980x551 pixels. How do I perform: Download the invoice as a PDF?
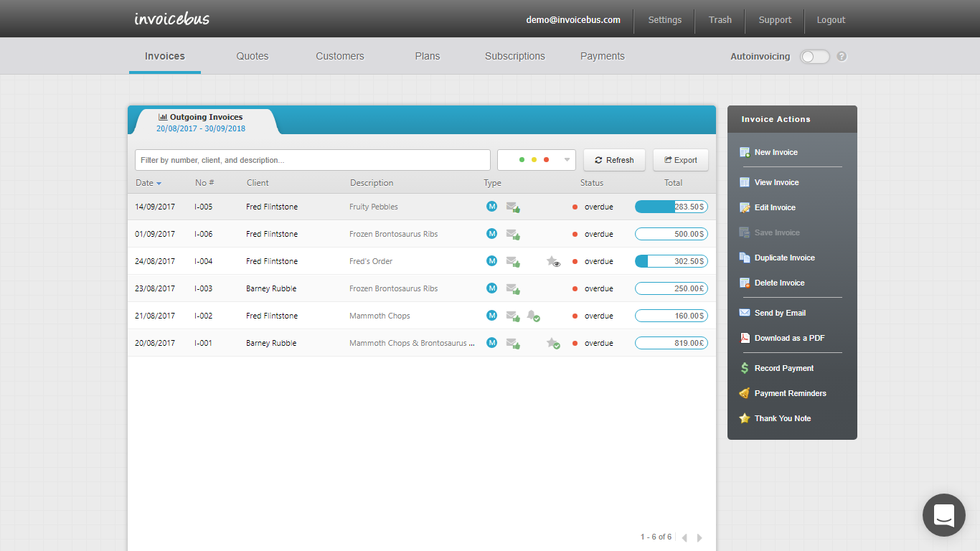790,338
